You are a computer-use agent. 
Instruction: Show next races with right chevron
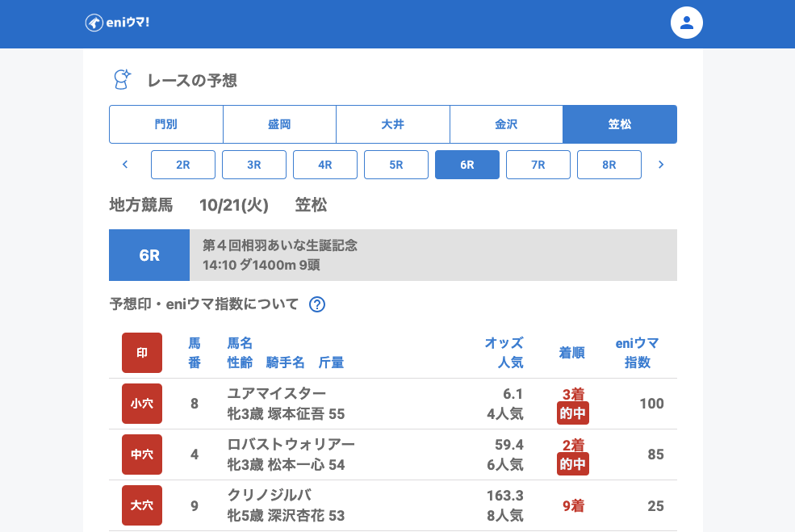pos(661,165)
